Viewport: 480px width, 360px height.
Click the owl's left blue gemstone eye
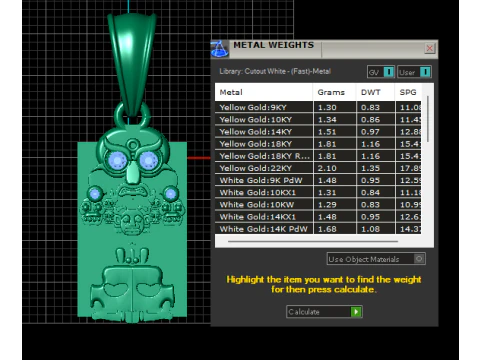coord(117,160)
